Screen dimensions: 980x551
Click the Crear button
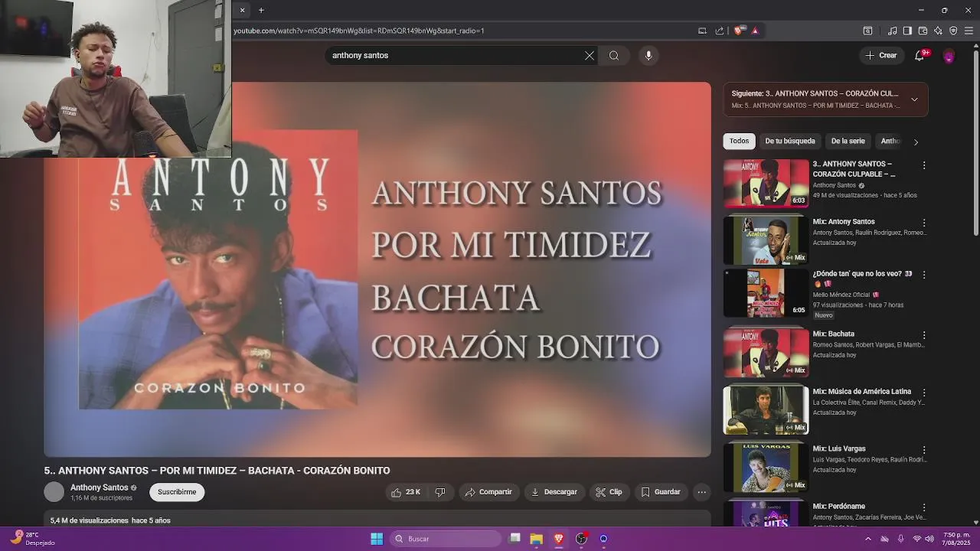tap(881, 55)
